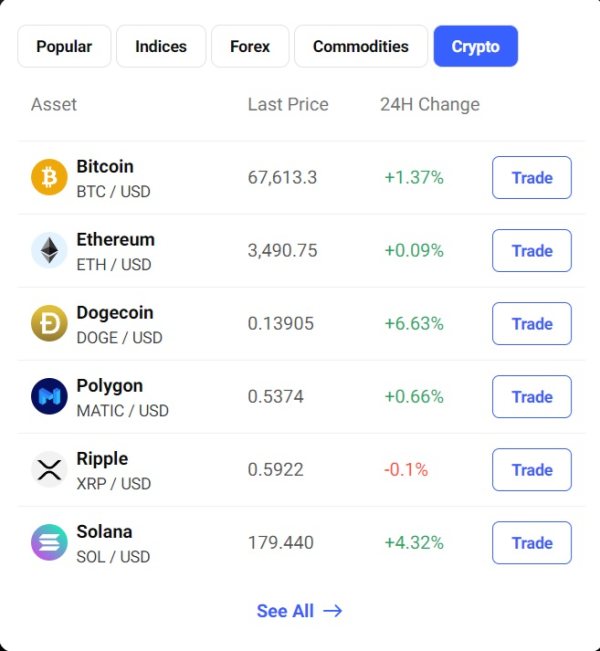This screenshot has height=651, width=600.
Task: Click the Solana logo icon
Action: coord(49,543)
